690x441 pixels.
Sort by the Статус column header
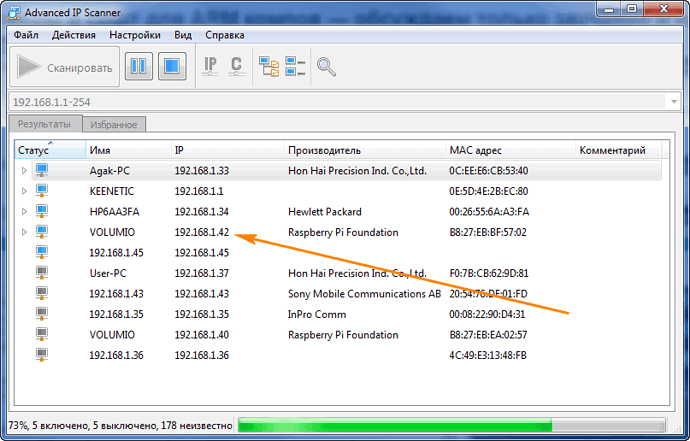(x=50, y=150)
